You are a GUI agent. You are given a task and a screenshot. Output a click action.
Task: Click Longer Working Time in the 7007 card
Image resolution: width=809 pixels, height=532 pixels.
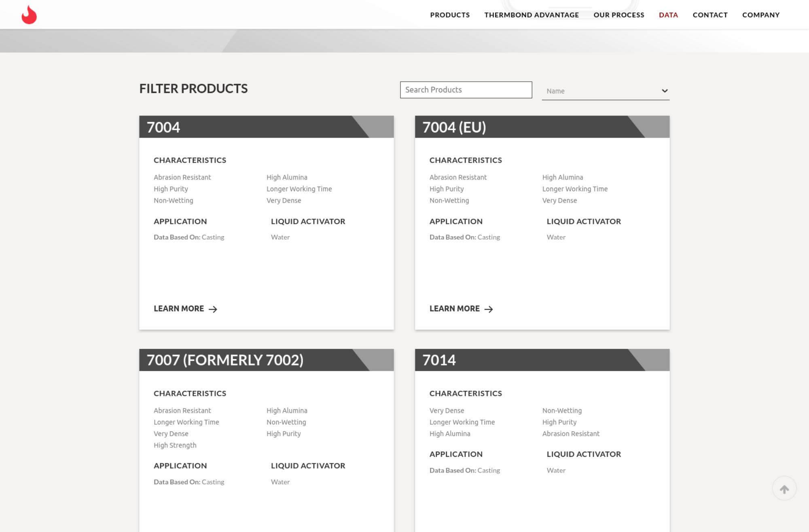click(186, 422)
